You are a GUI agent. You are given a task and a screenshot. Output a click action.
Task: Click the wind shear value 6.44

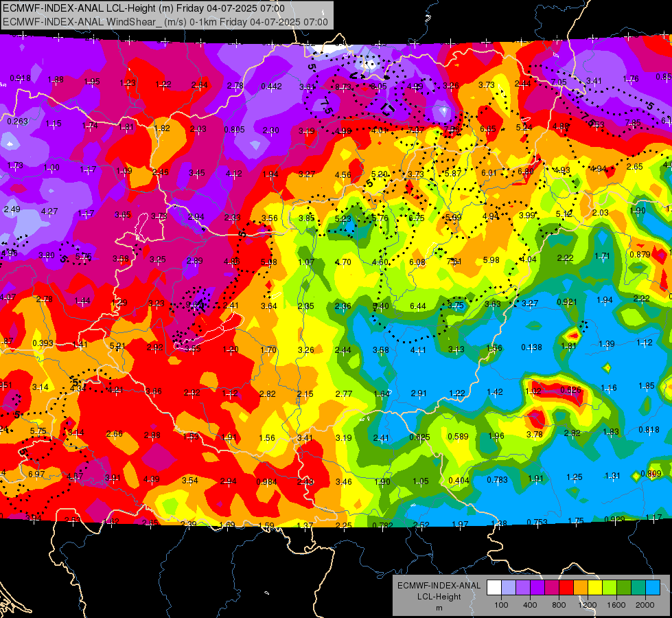(418, 306)
